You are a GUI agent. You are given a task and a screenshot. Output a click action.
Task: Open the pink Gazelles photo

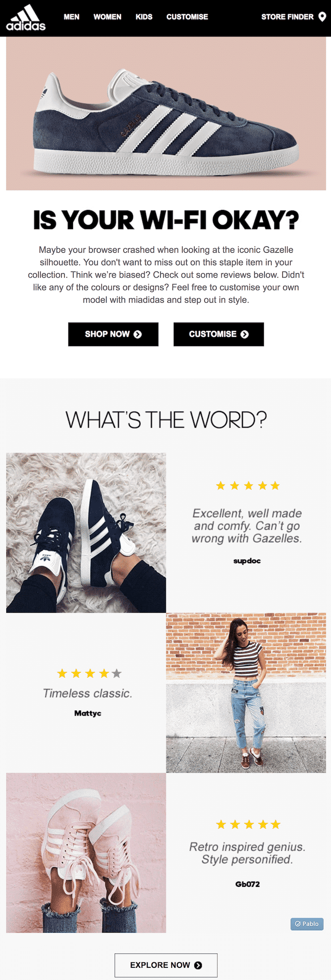point(86,853)
